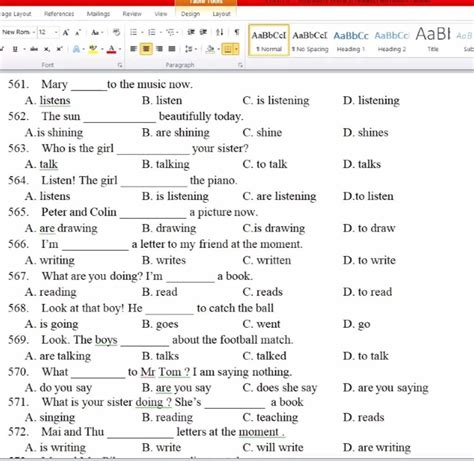Open the font size dropdown
This screenshot has width=474, height=461.
coord(56,32)
